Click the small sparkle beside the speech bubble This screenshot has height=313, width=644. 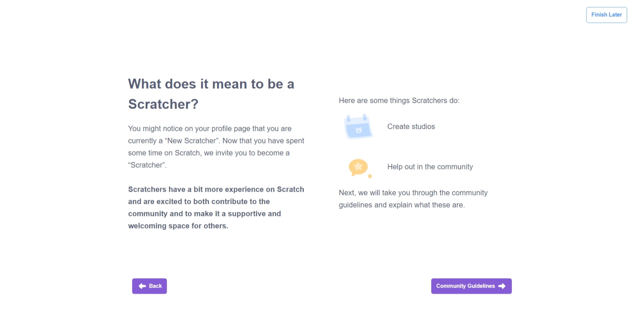pyautogui.click(x=370, y=176)
